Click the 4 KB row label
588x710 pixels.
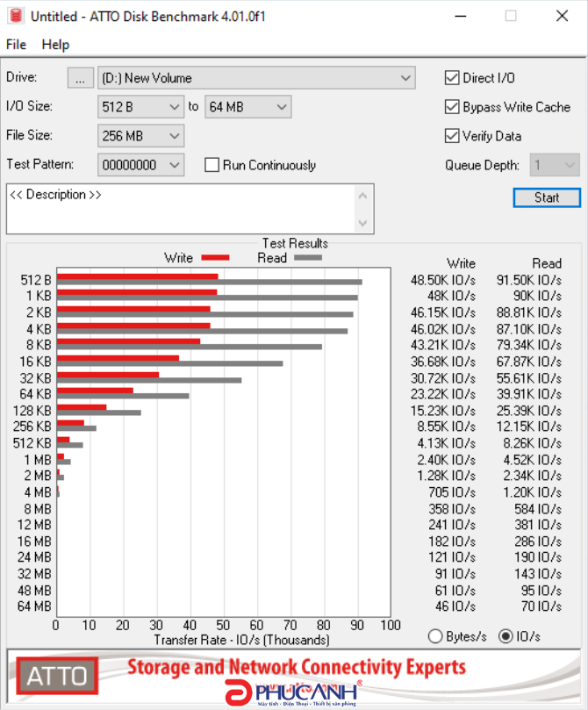pyautogui.click(x=39, y=329)
